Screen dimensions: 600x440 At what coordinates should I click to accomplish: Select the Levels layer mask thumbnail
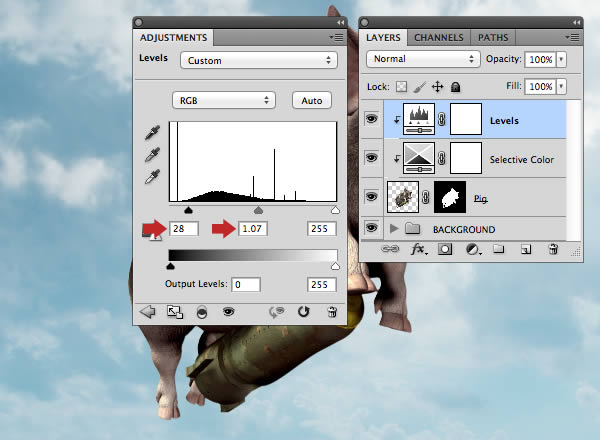(466, 119)
